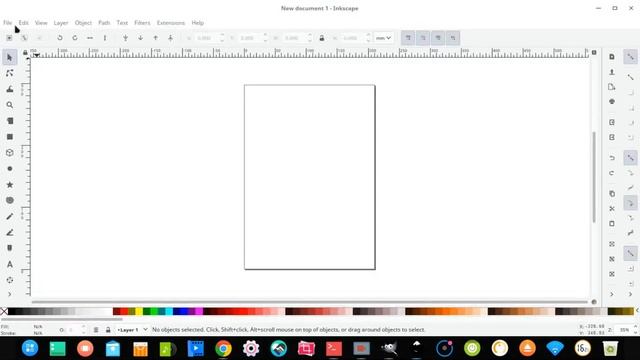Click the Undo icon in commands bar

pyautogui.click(x=611, y=158)
